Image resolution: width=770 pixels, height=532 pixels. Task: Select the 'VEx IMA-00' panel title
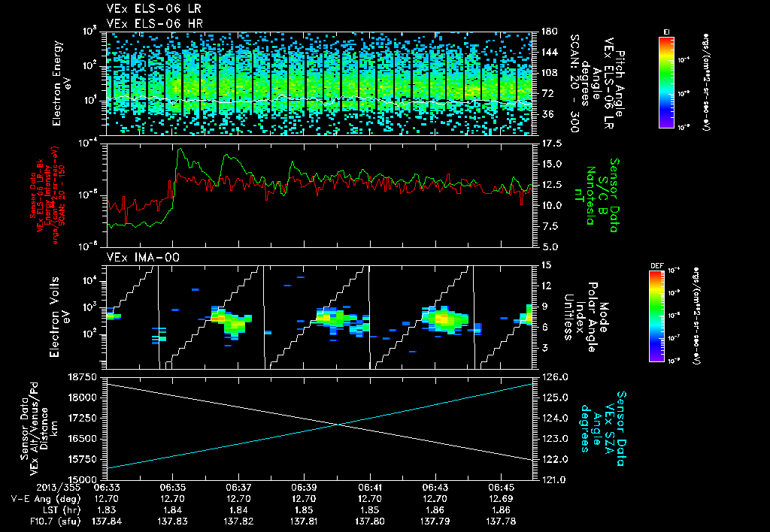pos(143,258)
